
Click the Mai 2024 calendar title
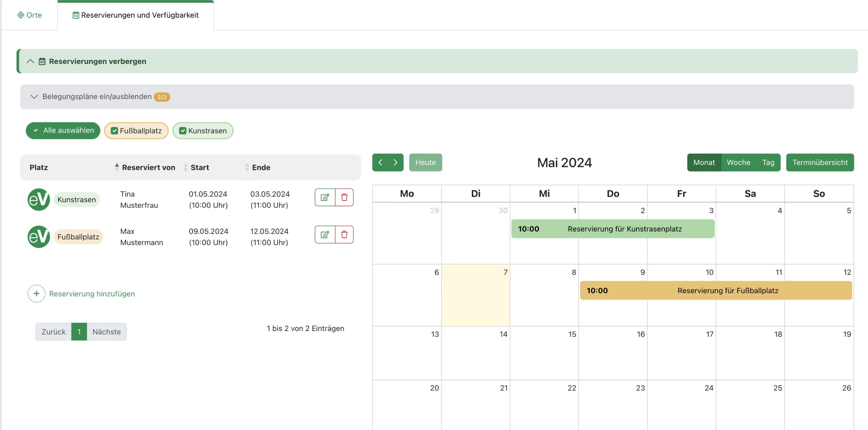(564, 163)
